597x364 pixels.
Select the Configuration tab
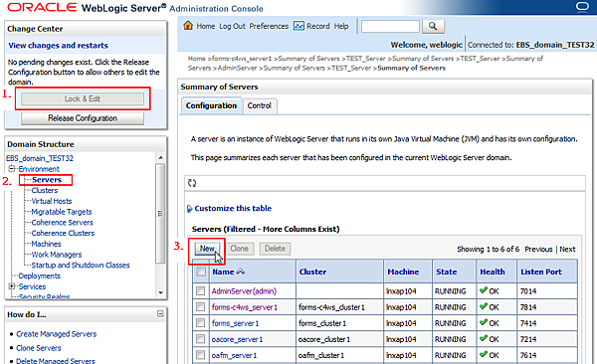pyautogui.click(x=211, y=105)
